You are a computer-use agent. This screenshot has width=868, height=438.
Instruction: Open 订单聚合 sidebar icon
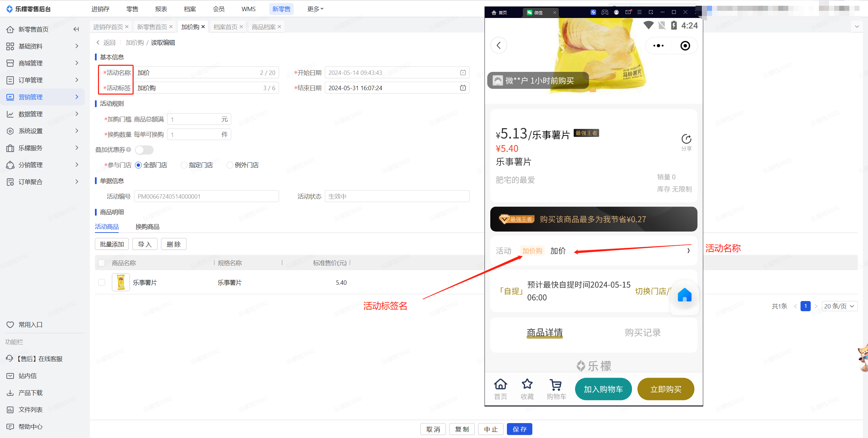(x=10, y=182)
